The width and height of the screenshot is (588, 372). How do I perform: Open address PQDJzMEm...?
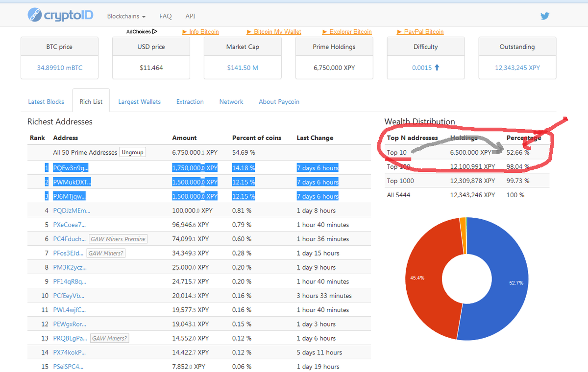[72, 210]
